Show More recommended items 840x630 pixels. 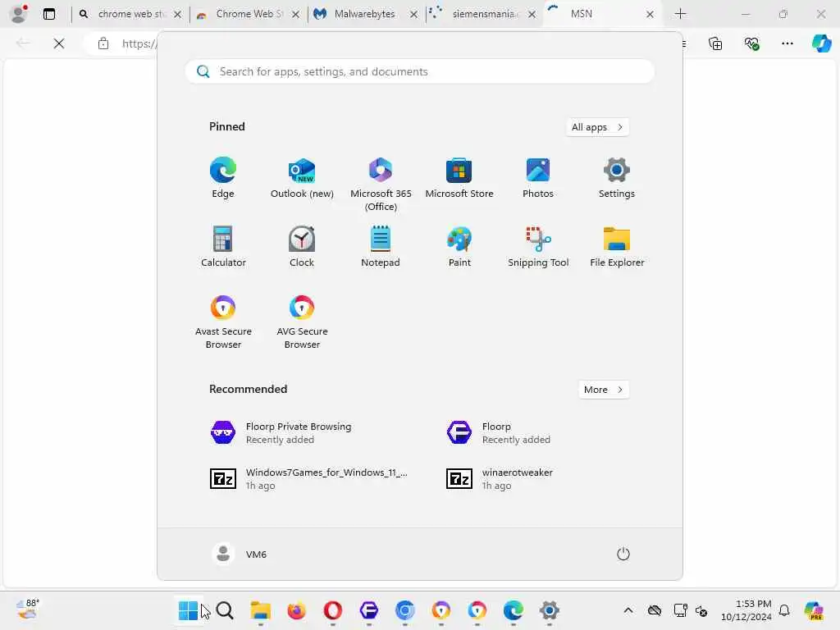click(603, 390)
